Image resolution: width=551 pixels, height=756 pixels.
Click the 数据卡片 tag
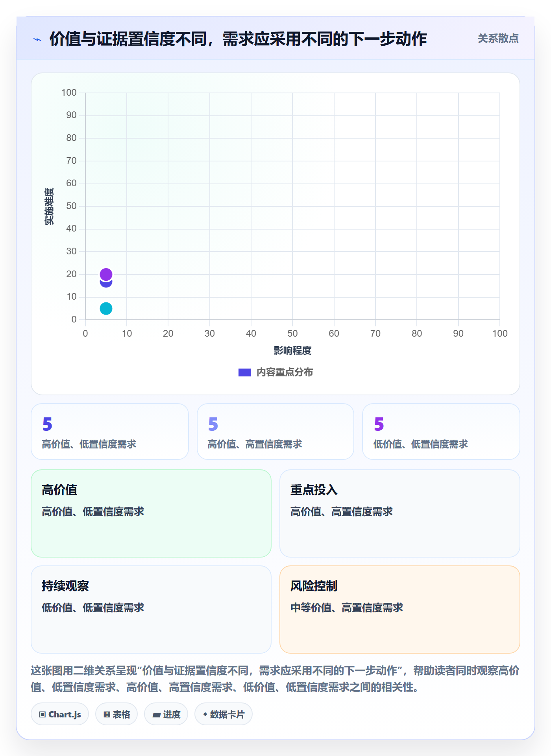[224, 714]
